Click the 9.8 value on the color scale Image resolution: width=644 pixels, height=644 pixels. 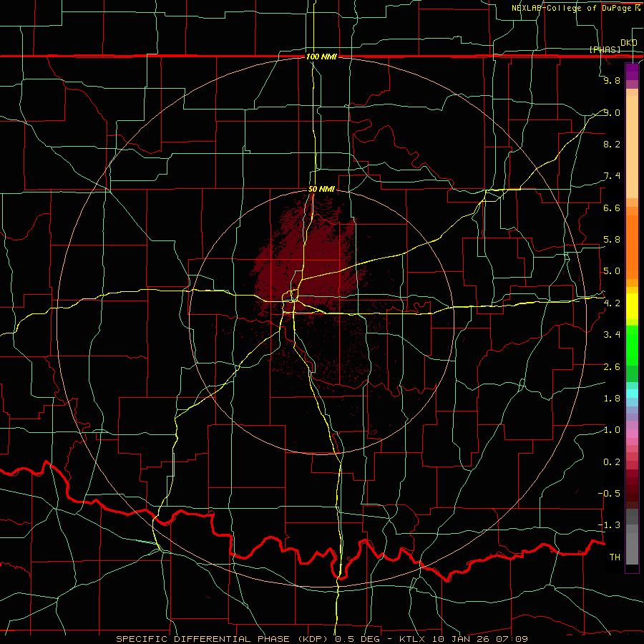point(612,80)
